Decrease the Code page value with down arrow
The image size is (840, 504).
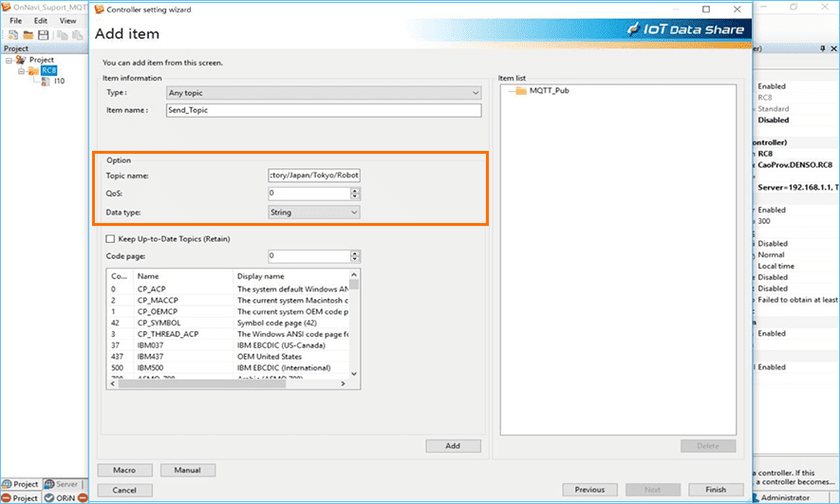(355, 259)
